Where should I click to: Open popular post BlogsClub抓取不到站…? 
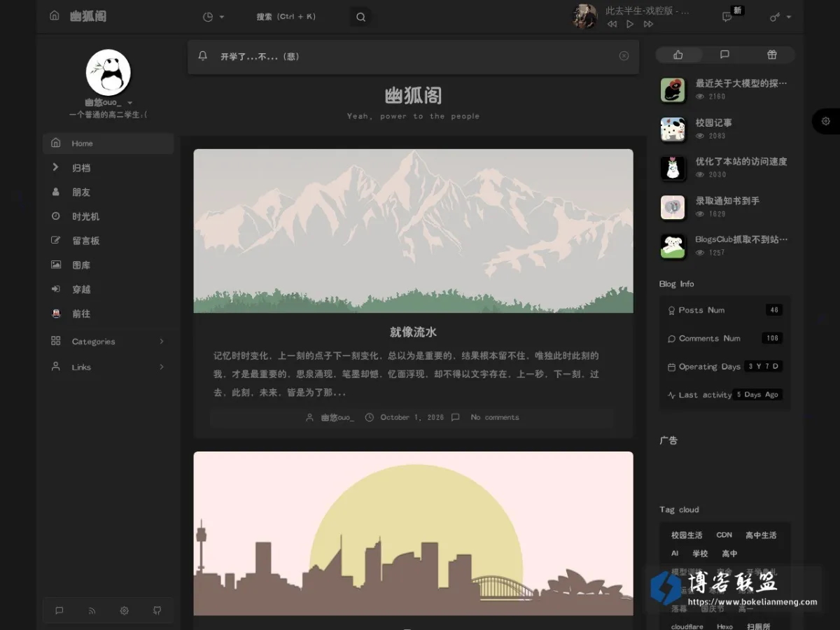[741, 239]
